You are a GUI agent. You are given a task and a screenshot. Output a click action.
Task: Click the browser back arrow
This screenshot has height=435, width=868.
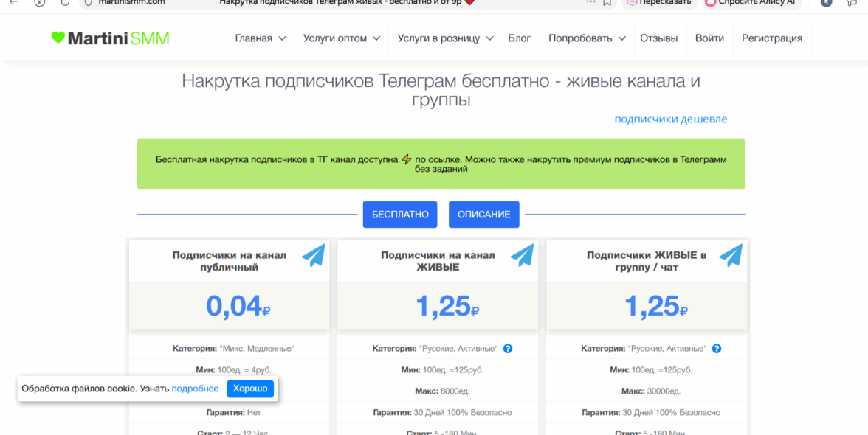(15, 2)
